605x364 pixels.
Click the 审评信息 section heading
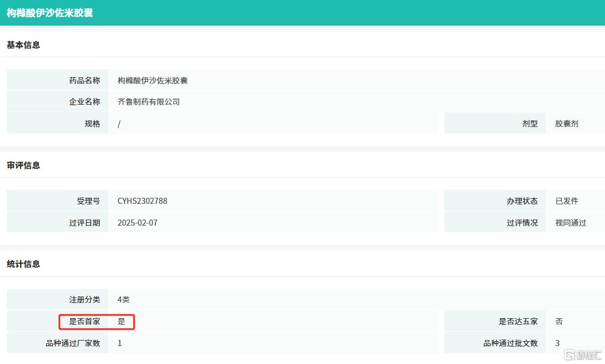23,166
